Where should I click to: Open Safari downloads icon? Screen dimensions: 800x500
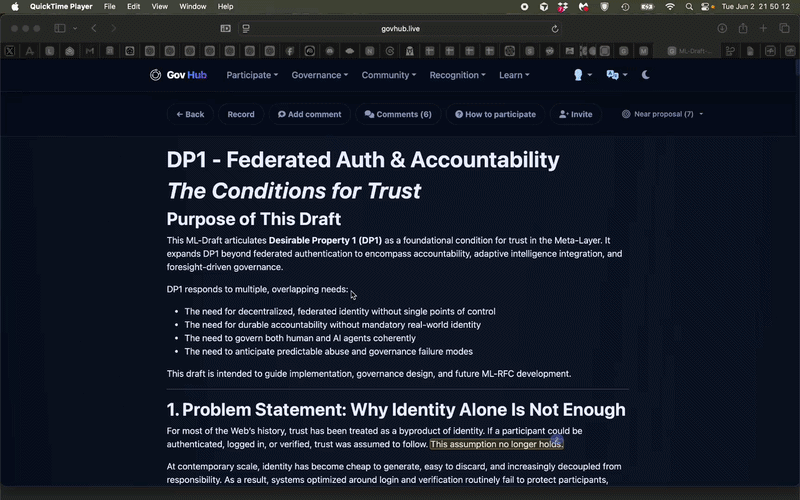point(722,29)
